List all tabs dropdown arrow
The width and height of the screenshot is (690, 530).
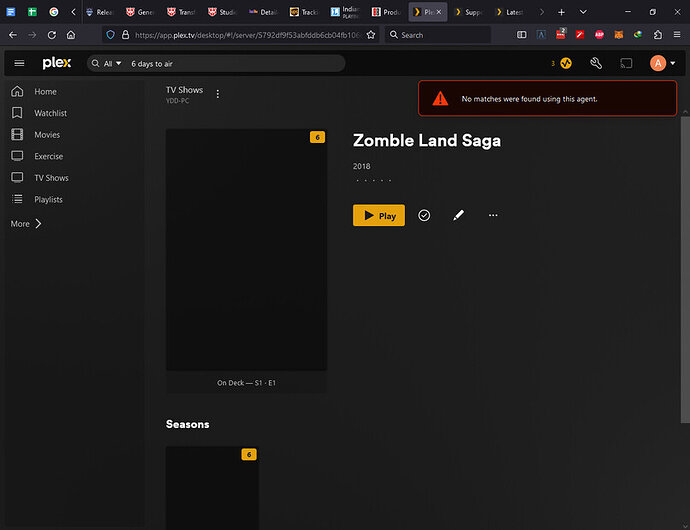click(583, 12)
